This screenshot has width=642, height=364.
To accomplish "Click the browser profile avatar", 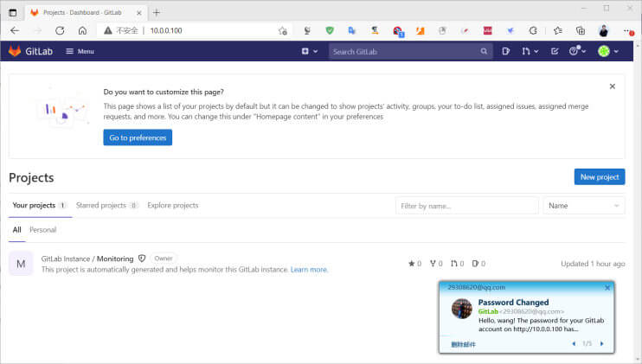I will (x=604, y=30).
